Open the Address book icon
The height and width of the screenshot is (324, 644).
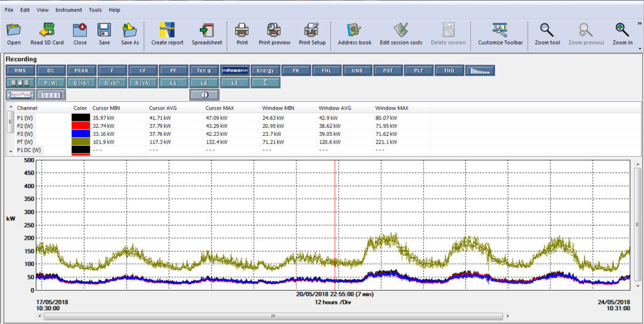click(354, 30)
